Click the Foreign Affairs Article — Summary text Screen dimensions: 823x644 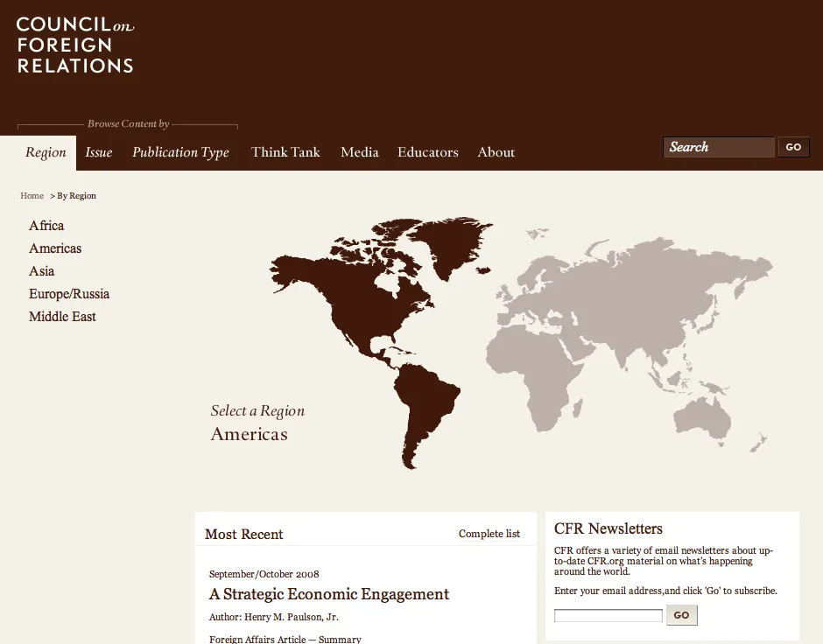(x=285, y=639)
